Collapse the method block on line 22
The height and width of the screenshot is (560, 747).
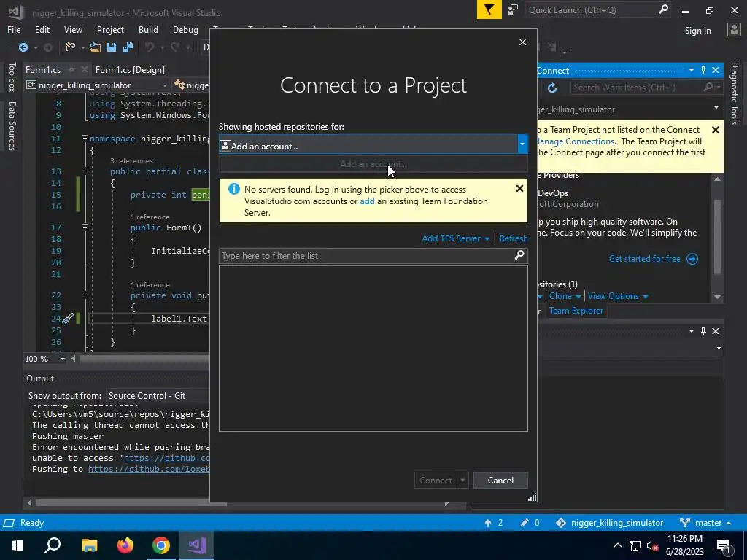(x=85, y=295)
